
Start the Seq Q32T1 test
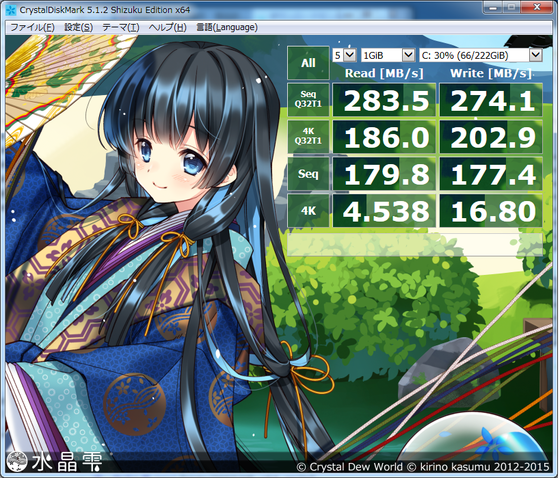(x=308, y=99)
